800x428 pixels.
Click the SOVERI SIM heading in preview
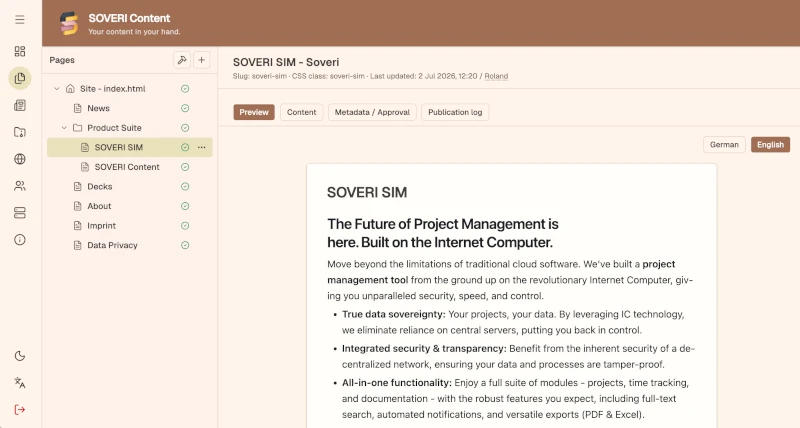pyautogui.click(x=367, y=192)
